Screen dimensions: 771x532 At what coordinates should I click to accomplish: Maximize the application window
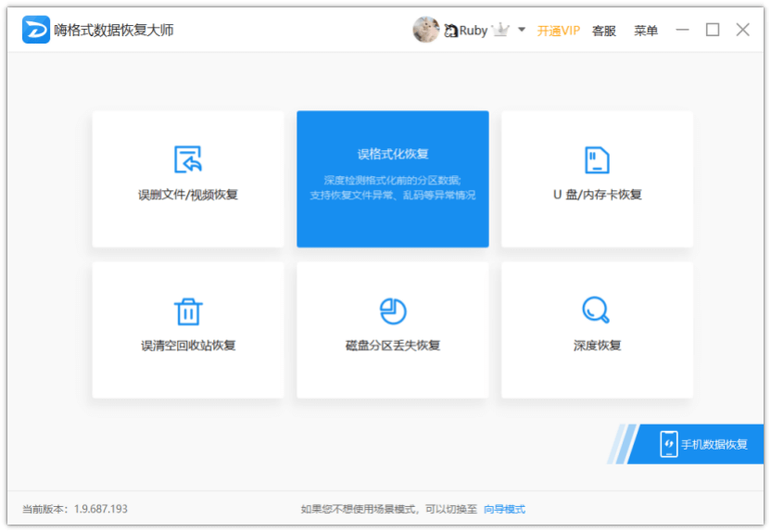point(713,30)
